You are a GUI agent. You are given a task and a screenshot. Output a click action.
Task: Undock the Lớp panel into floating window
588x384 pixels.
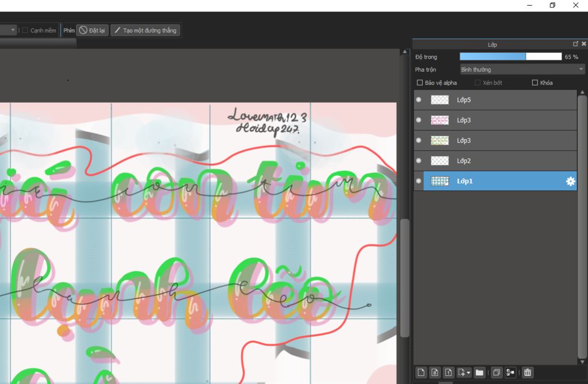pos(575,44)
